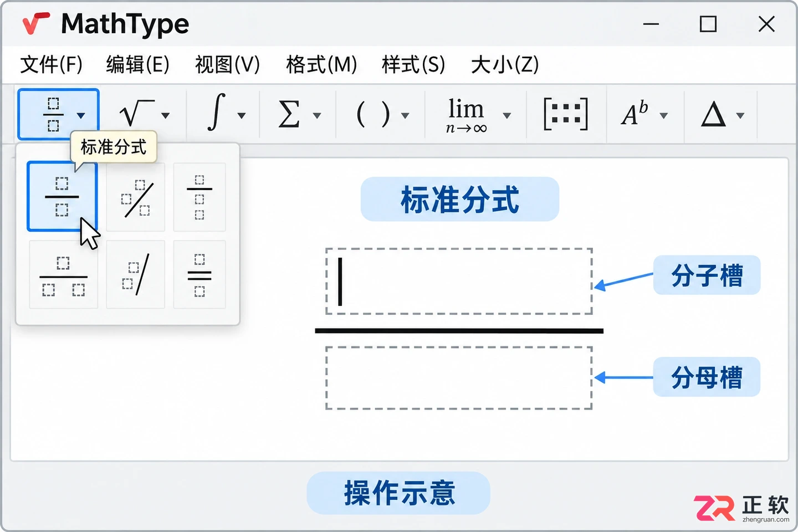Minimize the MathType window
Screen dimensions: 798x532
click(x=651, y=24)
